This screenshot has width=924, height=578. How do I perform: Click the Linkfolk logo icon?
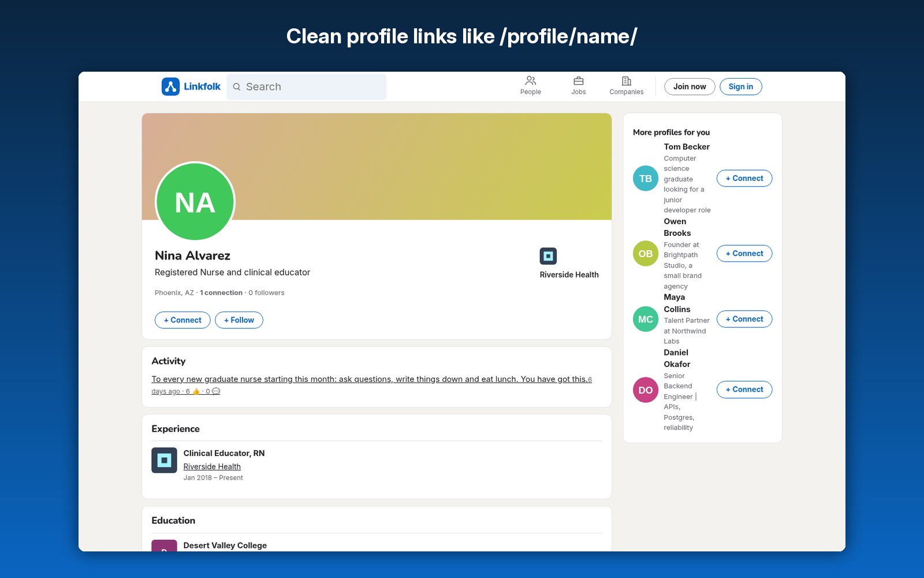[x=170, y=87]
